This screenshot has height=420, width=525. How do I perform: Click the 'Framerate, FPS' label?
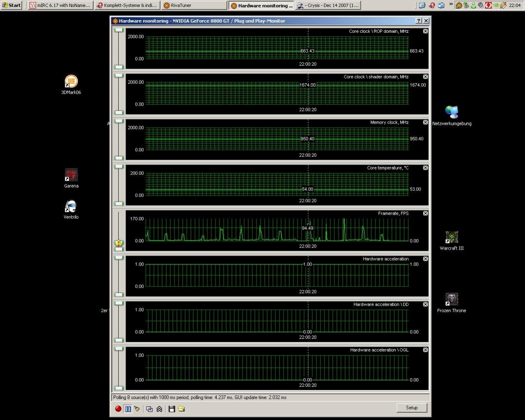click(x=393, y=213)
